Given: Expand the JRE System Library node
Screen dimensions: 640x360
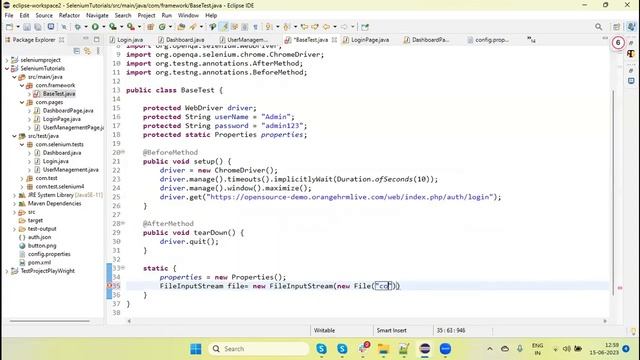Looking at the screenshot, I should [x=14, y=195].
